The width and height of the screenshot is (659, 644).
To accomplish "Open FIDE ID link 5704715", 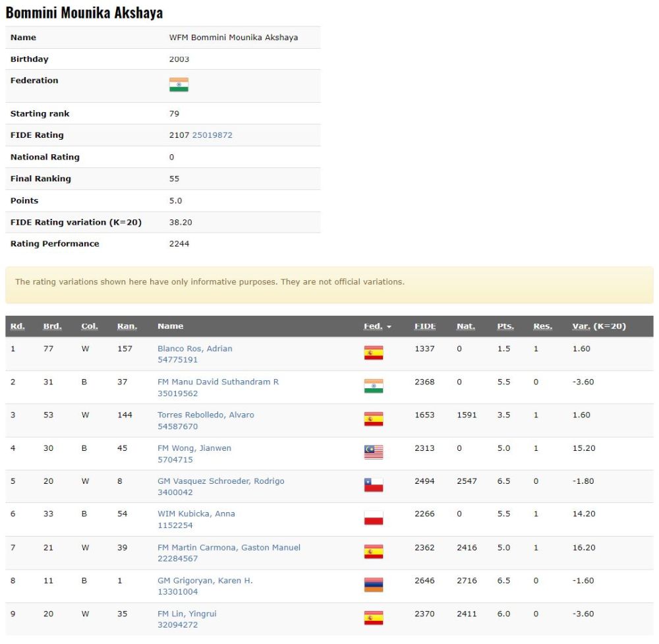I will coord(175,459).
